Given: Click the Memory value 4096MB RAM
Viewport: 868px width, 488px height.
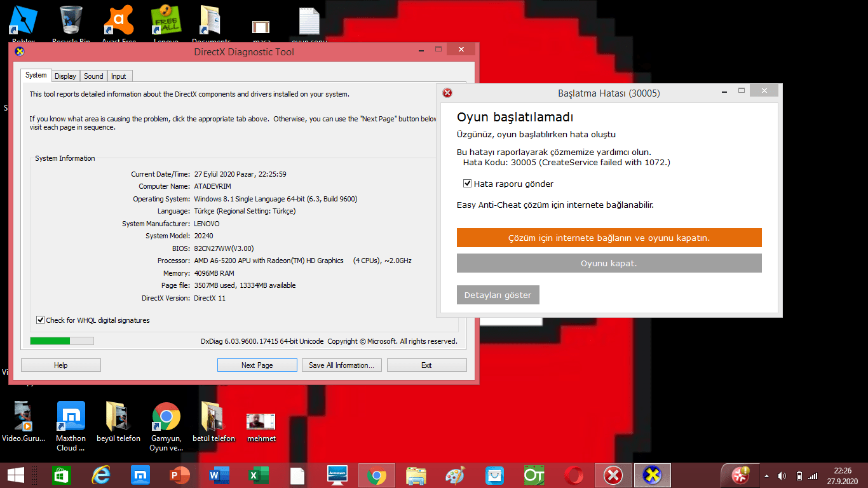Looking at the screenshot, I should pyautogui.click(x=215, y=273).
